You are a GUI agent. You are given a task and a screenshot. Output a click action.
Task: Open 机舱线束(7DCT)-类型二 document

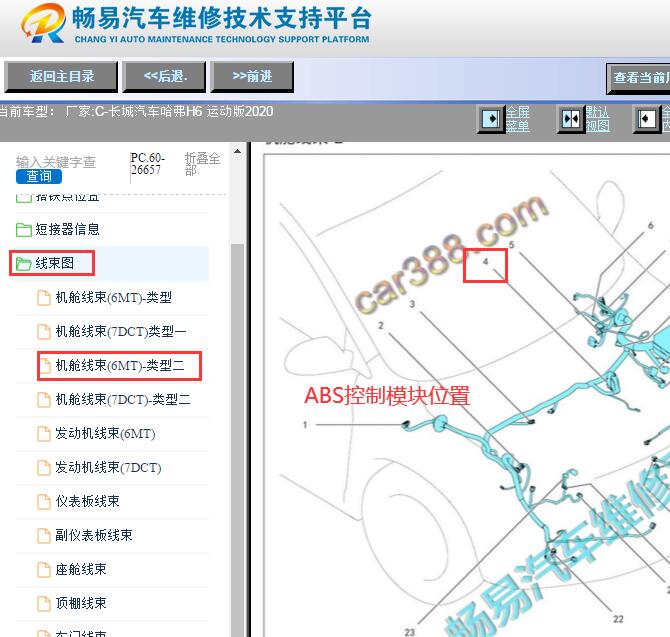click(123, 399)
